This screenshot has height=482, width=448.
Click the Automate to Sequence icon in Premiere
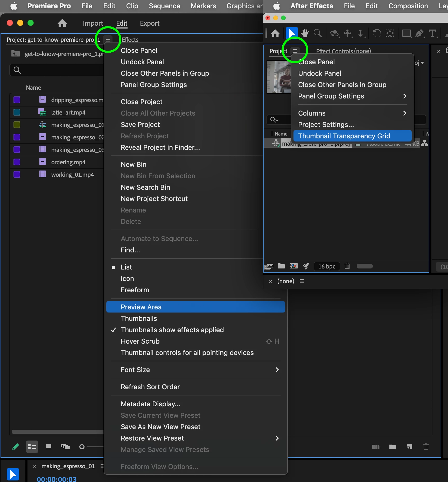click(x=376, y=447)
